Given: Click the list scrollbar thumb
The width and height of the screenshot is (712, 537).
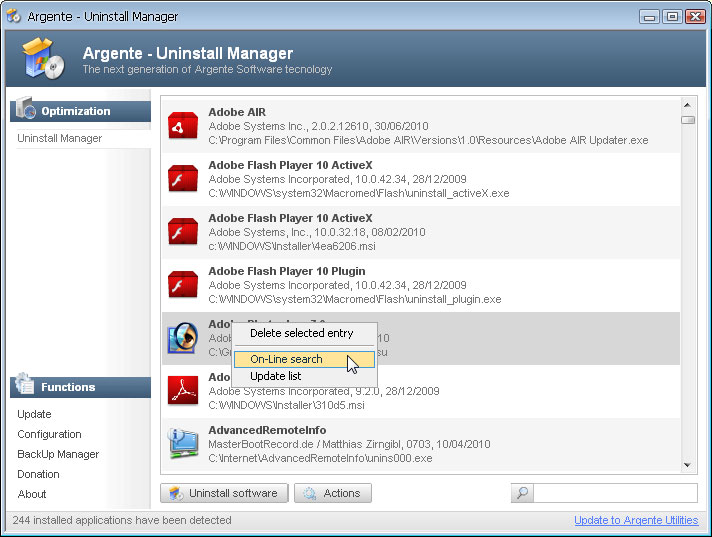Looking at the screenshot, I should pos(687,120).
